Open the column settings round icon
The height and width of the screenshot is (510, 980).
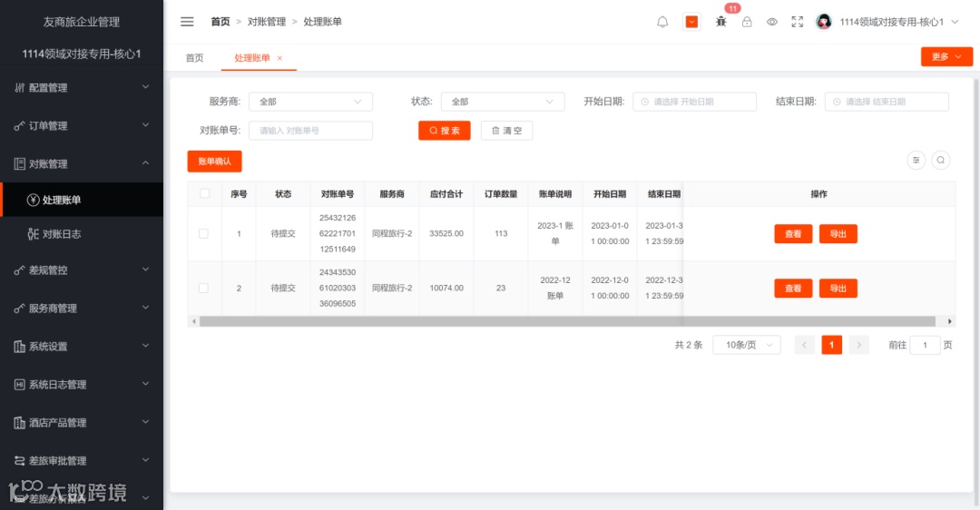pos(916,160)
